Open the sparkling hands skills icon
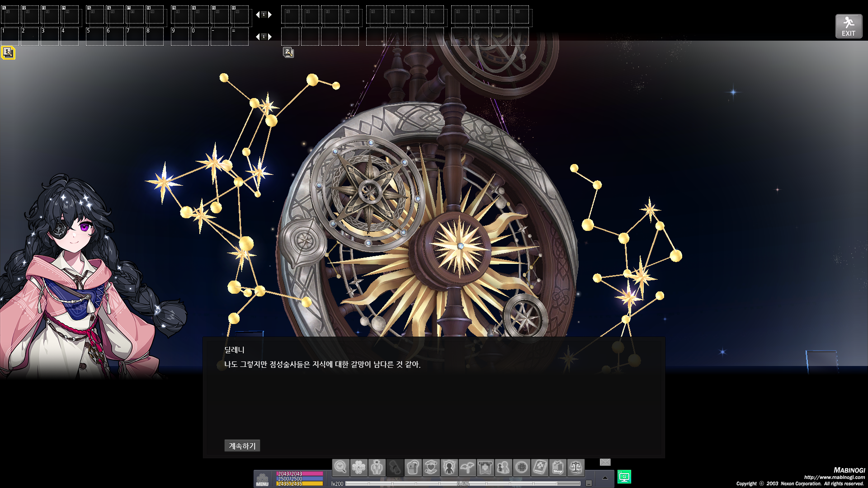868x488 pixels. click(x=377, y=467)
